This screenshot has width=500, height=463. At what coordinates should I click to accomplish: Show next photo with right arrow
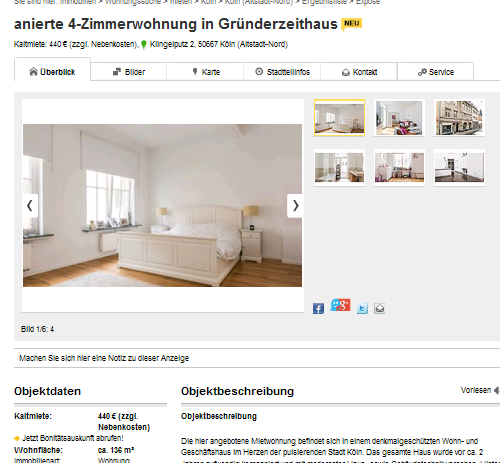pyautogui.click(x=295, y=206)
